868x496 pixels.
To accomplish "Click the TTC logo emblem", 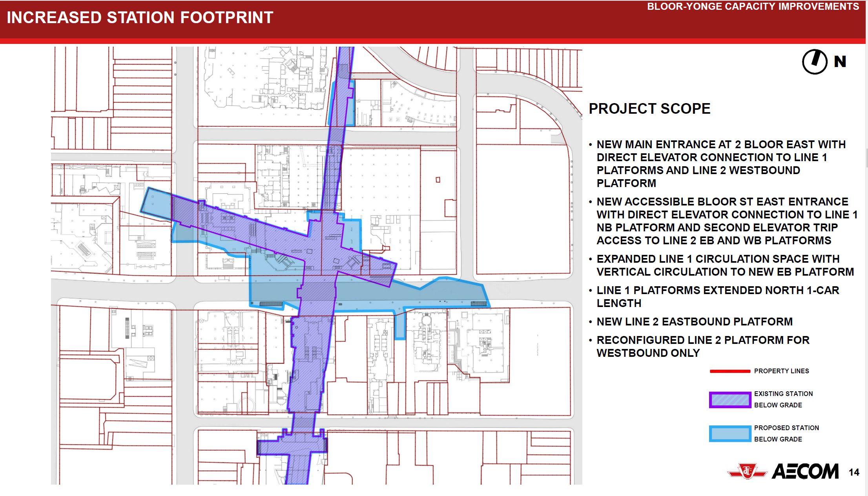I will pos(747,471).
